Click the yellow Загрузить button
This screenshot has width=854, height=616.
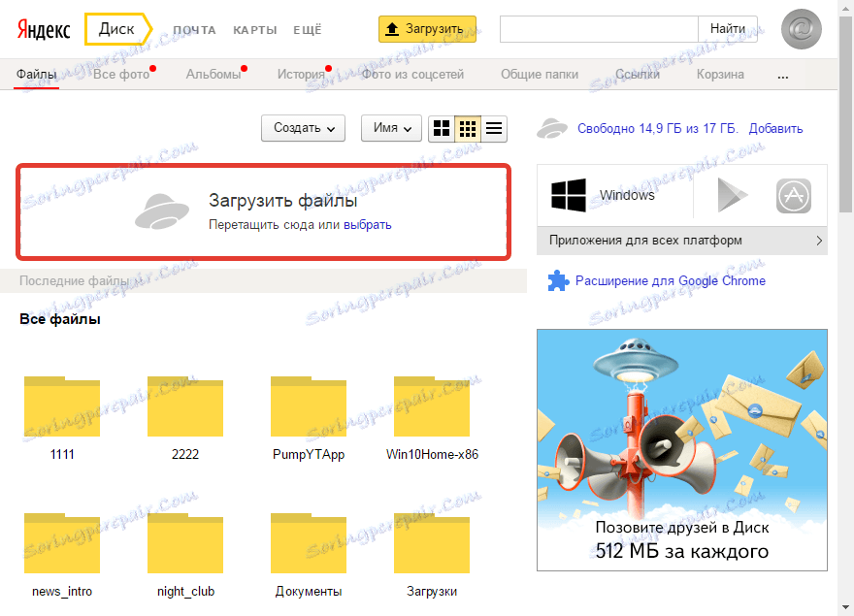click(x=425, y=29)
